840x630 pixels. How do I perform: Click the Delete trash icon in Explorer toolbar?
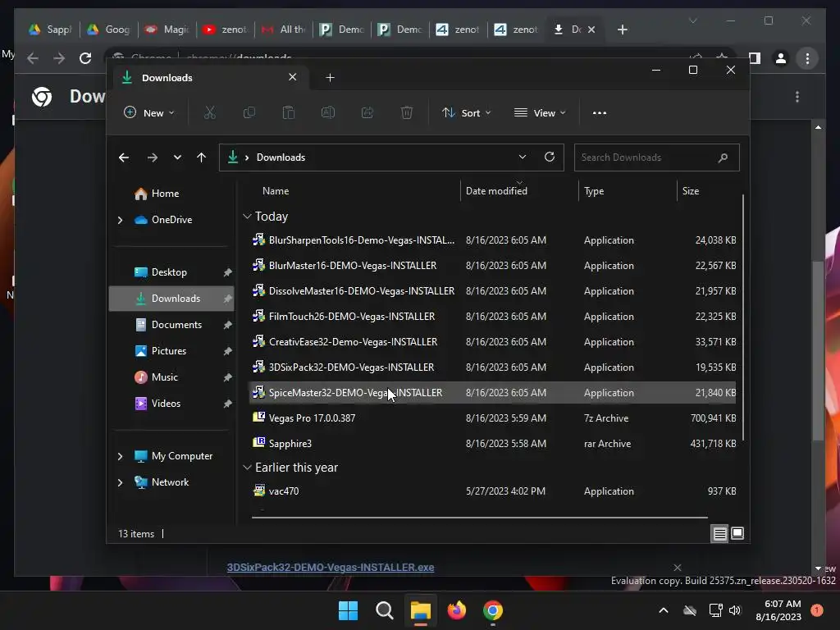pos(407,112)
